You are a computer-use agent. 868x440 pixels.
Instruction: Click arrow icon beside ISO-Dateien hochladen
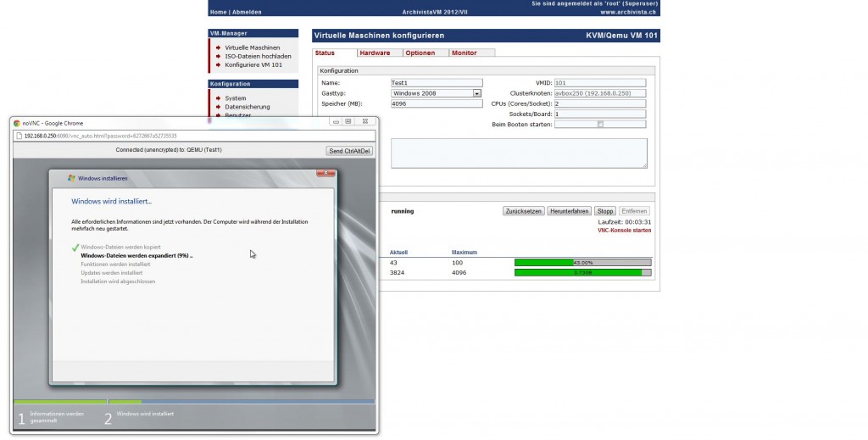pos(218,56)
